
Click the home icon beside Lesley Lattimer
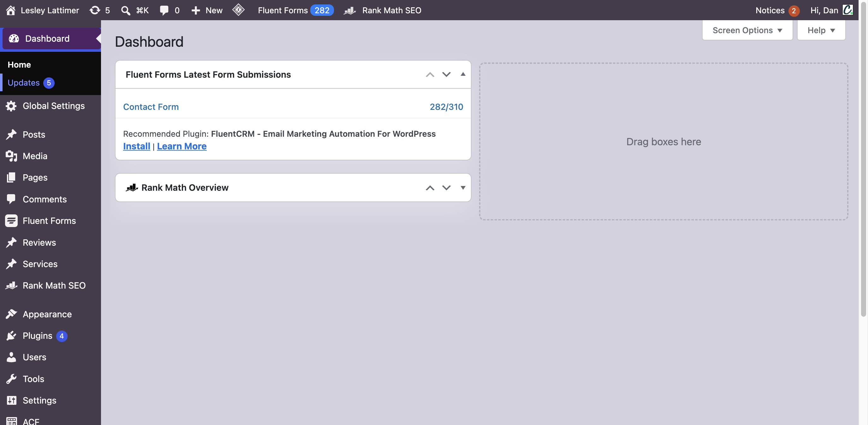(x=11, y=10)
